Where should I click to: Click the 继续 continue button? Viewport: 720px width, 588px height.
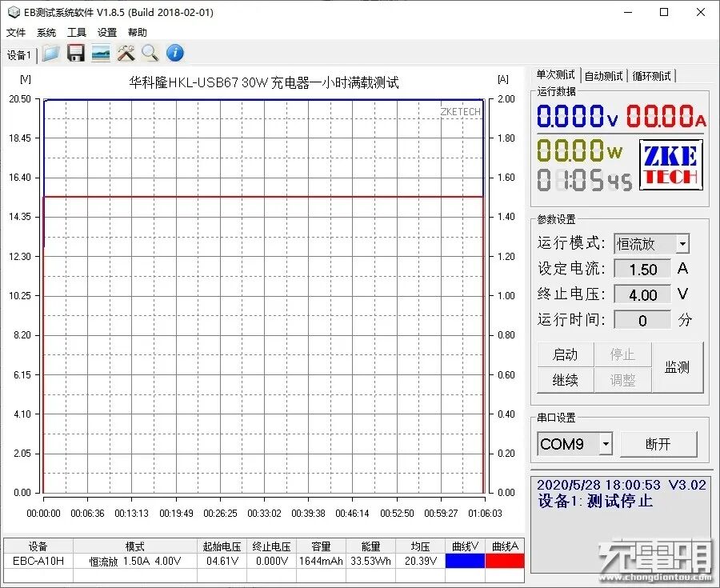click(x=566, y=380)
